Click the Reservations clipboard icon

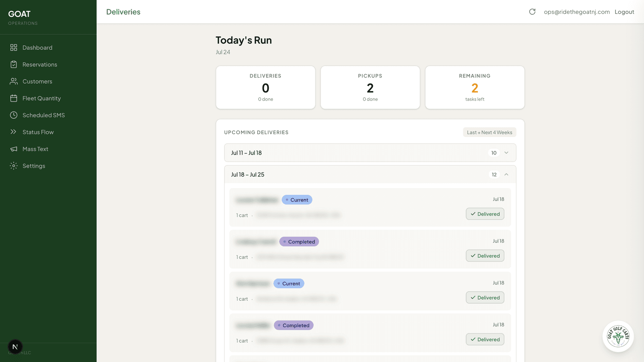point(14,65)
